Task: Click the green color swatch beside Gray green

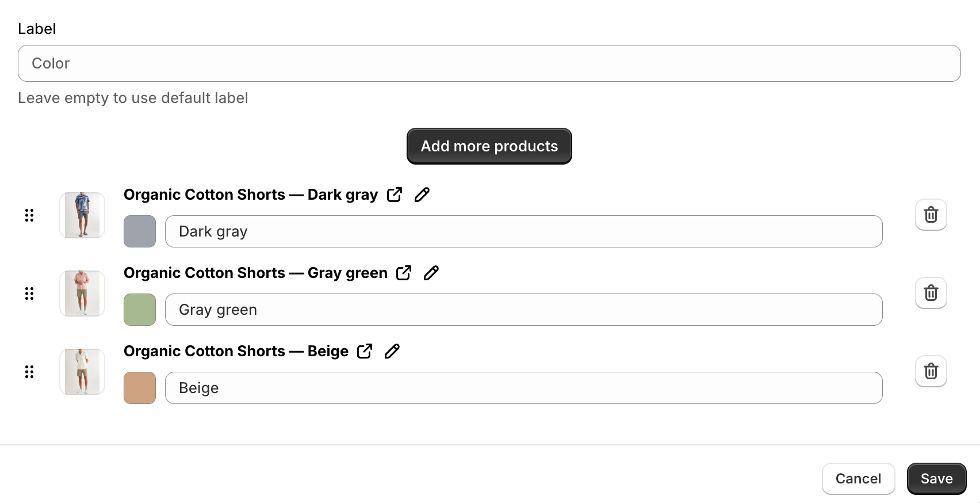Action: [x=139, y=310]
